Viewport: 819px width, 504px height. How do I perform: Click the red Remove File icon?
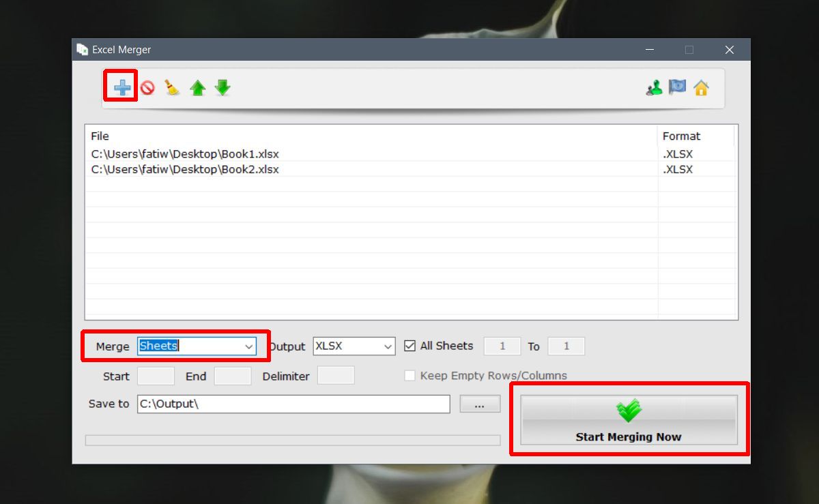[147, 87]
